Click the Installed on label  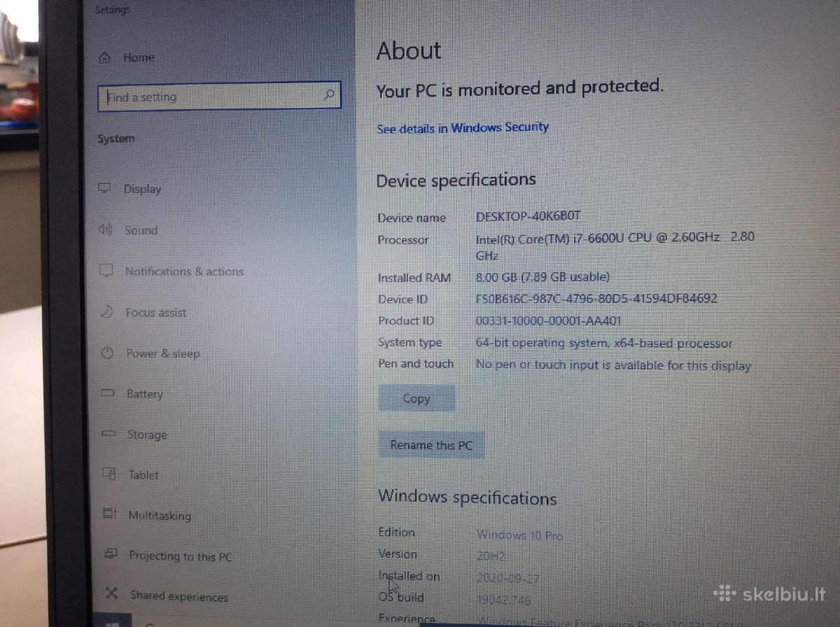[x=409, y=576]
